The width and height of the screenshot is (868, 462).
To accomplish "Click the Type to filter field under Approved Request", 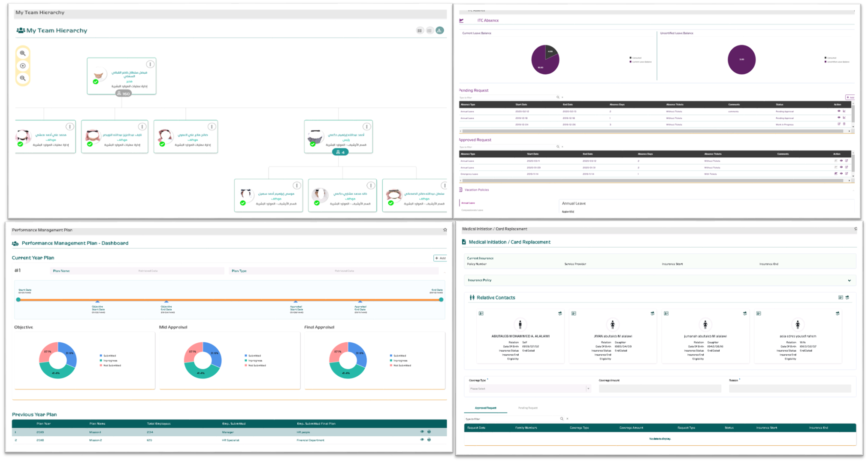I will coord(506,146).
